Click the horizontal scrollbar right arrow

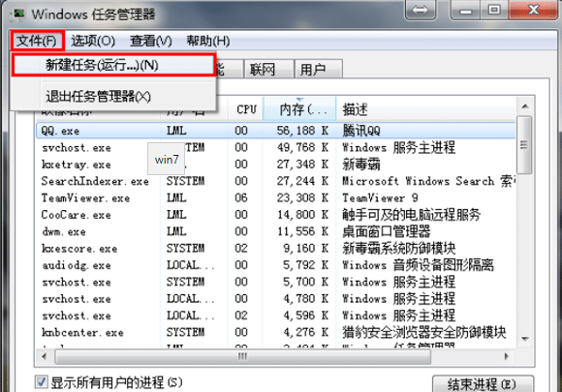(507, 356)
